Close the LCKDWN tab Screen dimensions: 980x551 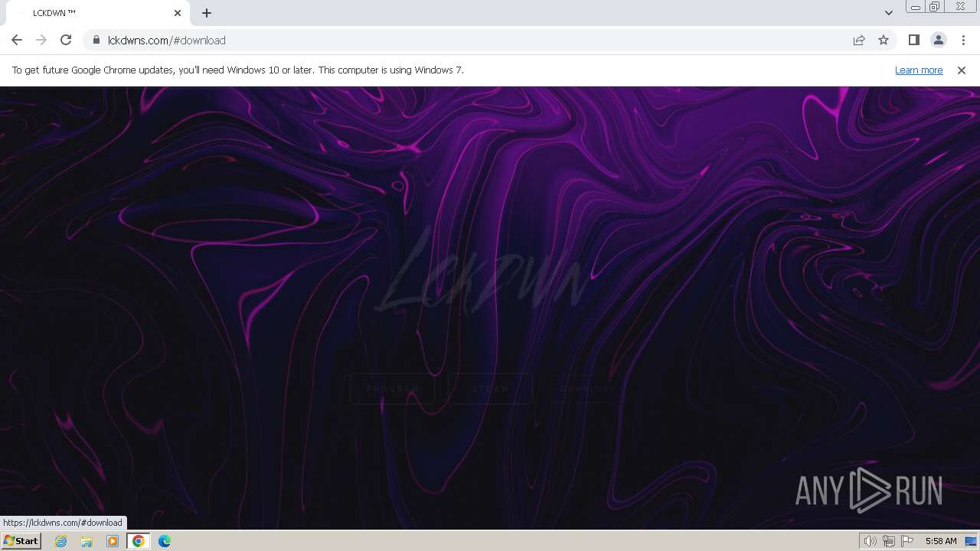coord(178,13)
